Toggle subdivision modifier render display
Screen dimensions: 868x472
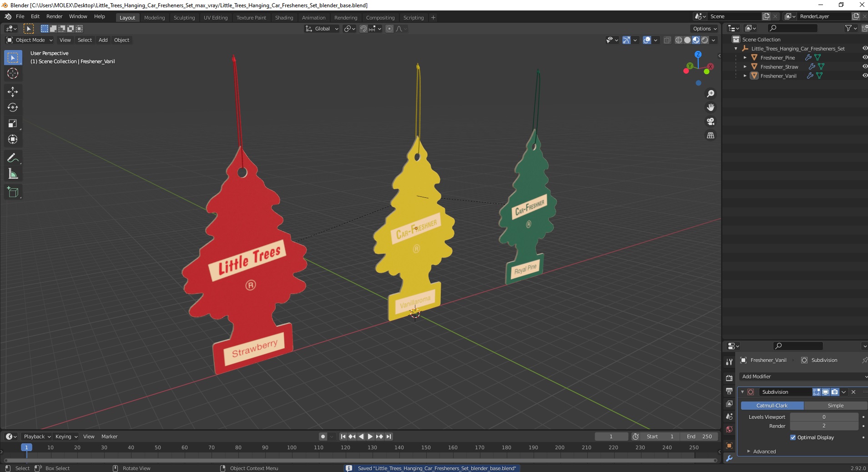(x=834, y=392)
